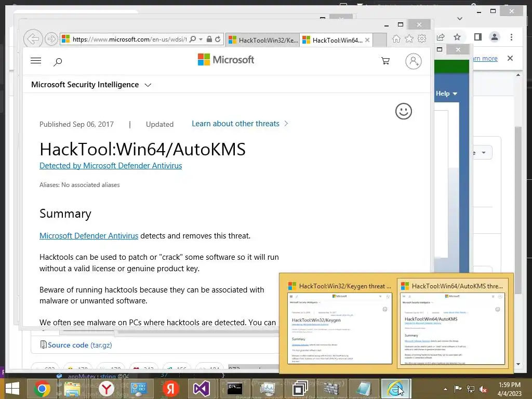The width and height of the screenshot is (532, 399).
Task: Click the Chrome share icon
Action: [x=441, y=37]
